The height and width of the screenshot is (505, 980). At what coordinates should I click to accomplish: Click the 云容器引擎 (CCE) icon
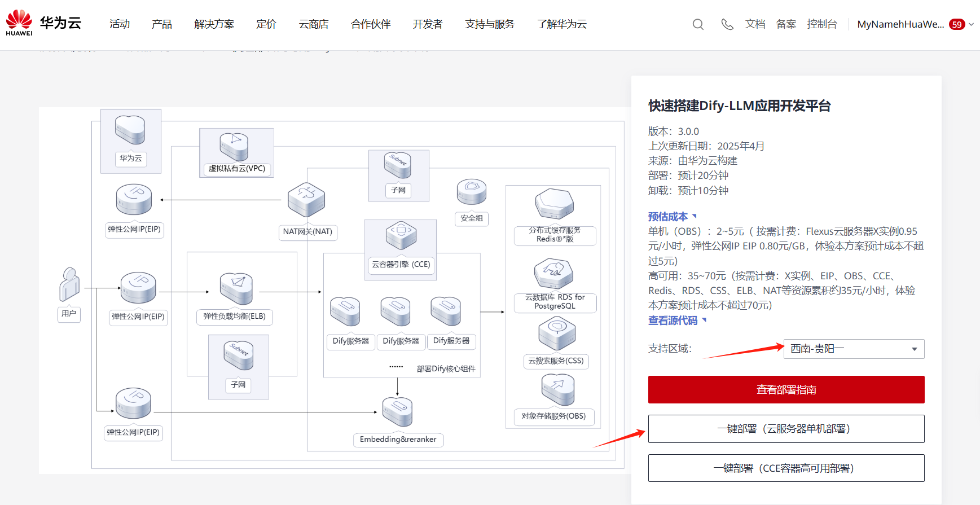point(401,235)
